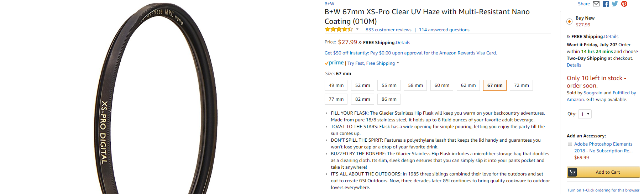Viewport: 644px width, 194px height.
Task: Share product via email envelope icon
Action: click(596, 4)
